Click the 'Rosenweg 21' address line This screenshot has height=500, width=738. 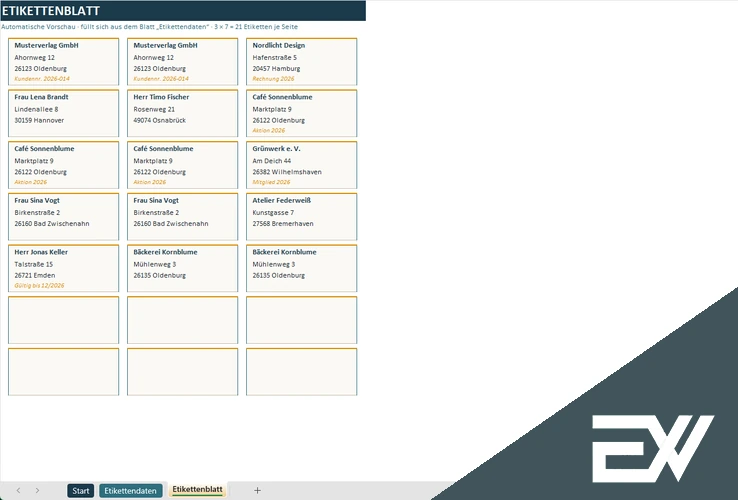point(154,109)
